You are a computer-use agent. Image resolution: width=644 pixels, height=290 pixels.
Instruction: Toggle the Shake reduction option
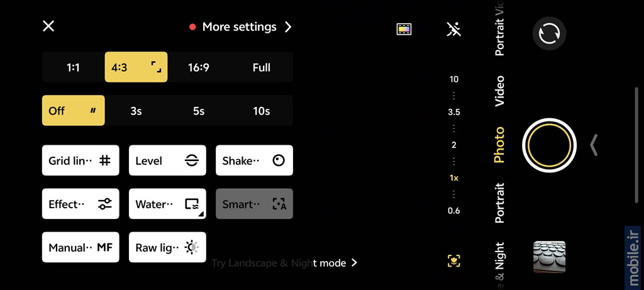click(254, 160)
